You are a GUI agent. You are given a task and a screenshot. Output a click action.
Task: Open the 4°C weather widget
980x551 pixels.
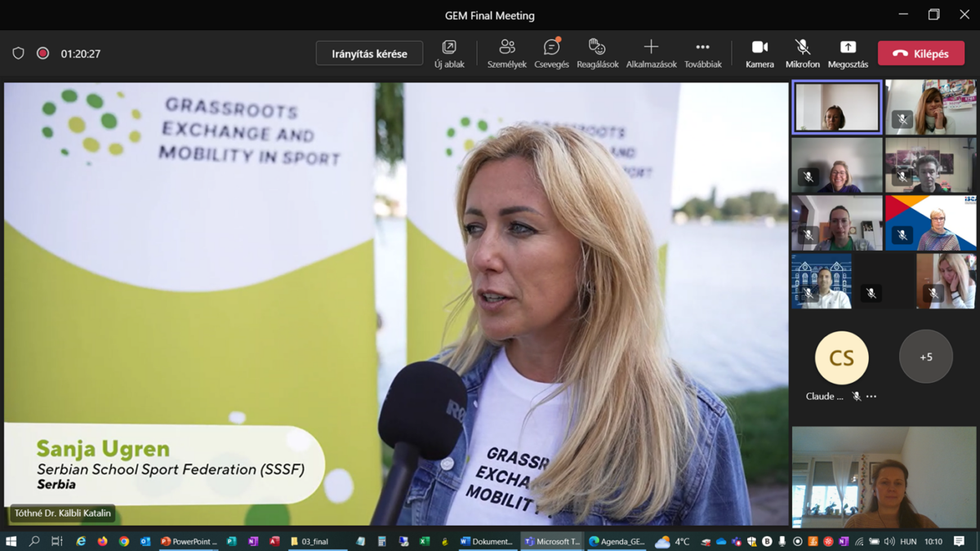coord(672,541)
